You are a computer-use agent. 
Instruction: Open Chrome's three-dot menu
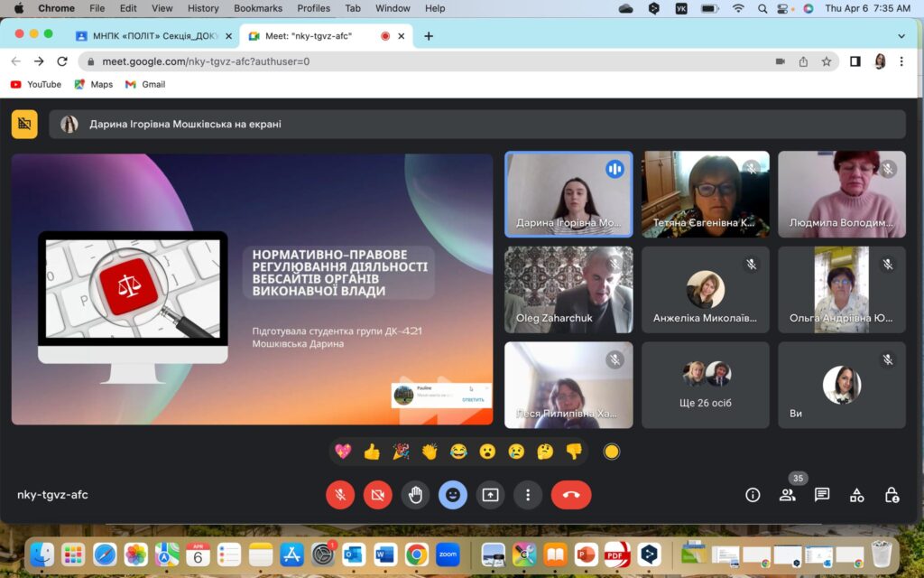(901, 61)
